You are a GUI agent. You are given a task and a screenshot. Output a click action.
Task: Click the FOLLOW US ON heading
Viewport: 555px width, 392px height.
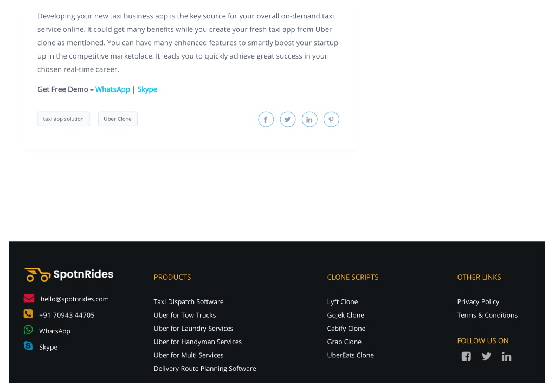483,341
